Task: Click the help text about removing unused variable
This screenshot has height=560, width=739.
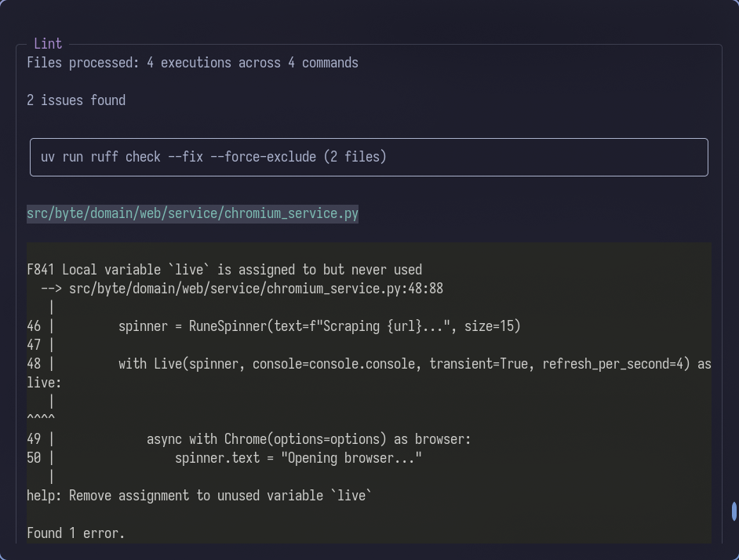Action: 198,495
